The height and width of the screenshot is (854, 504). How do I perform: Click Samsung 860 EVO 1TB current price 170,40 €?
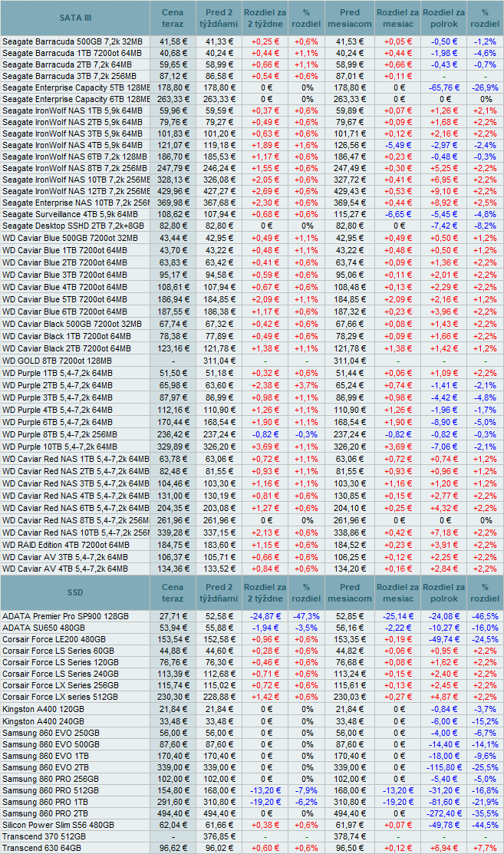pyautogui.click(x=174, y=756)
